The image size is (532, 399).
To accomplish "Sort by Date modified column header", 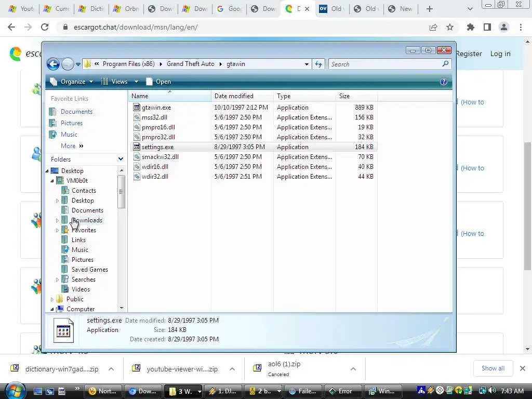I will pyautogui.click(x=242, y=96).
